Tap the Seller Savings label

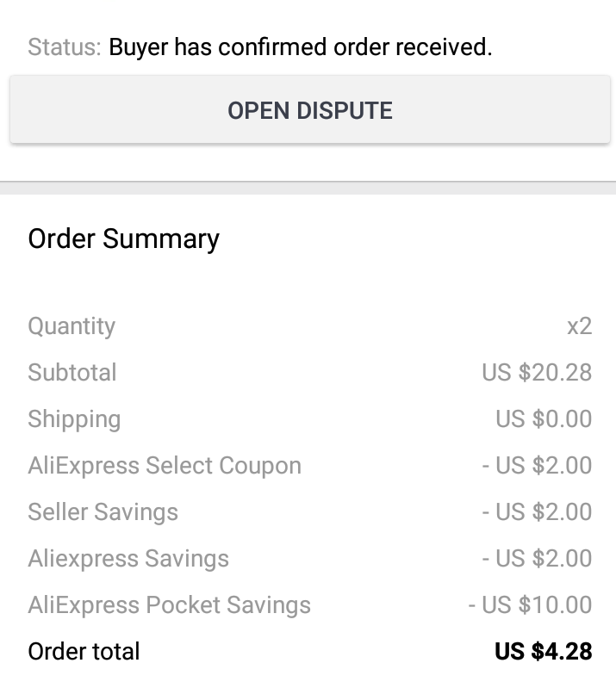(103, 512)
